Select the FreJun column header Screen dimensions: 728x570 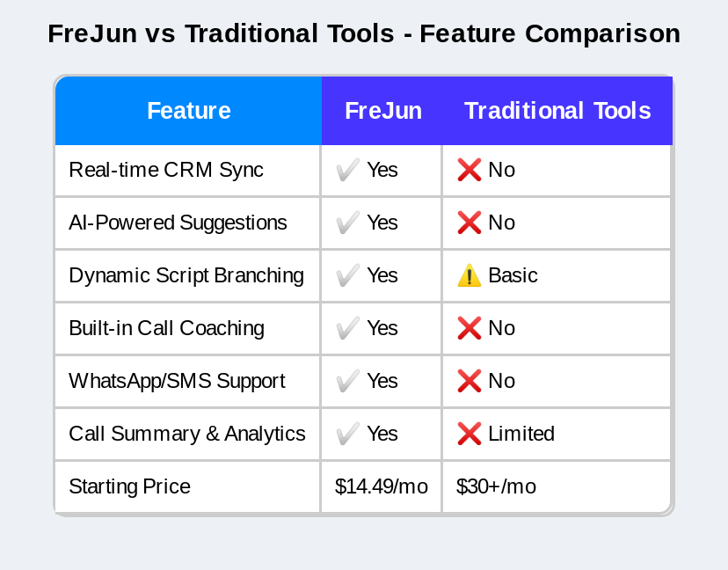[x=382, y=111]
